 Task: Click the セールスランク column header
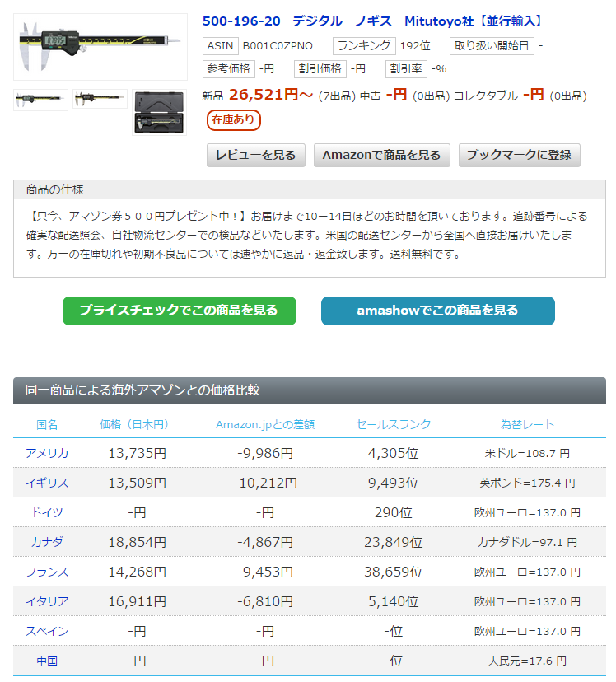393,424
